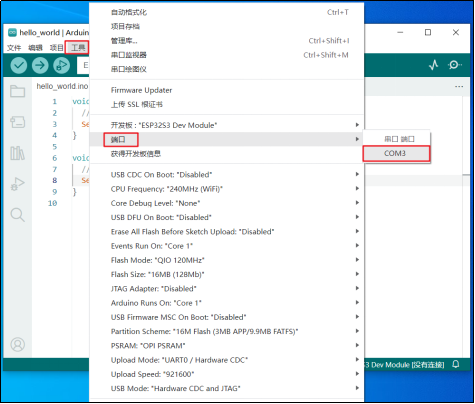Click line number 8 in editor gutter
The width and height of the screenshot is (475, 404).
click(x=55, y=180)
